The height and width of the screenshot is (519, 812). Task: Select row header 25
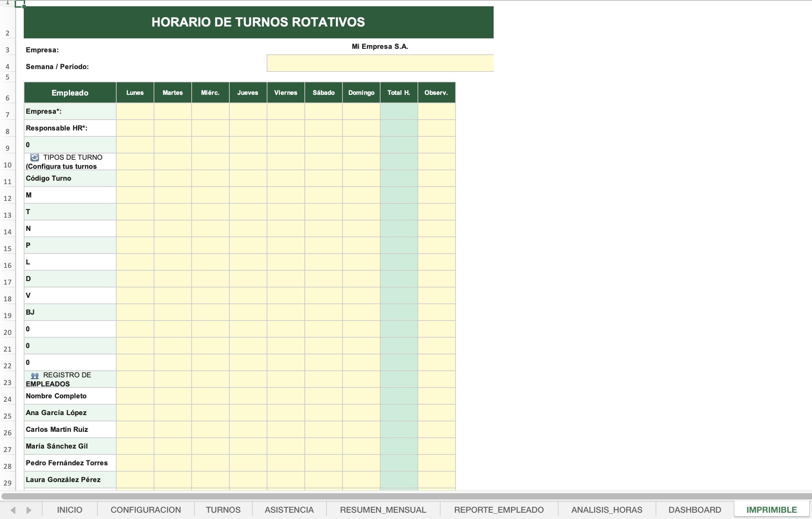click(7, 413)
